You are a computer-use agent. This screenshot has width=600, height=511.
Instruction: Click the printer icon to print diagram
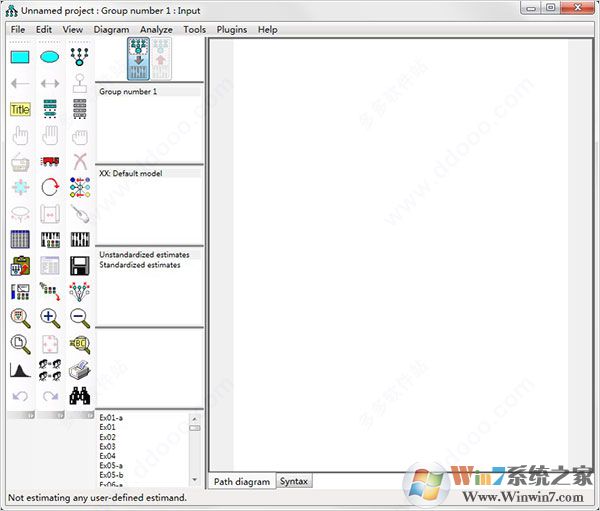point(80,370)
